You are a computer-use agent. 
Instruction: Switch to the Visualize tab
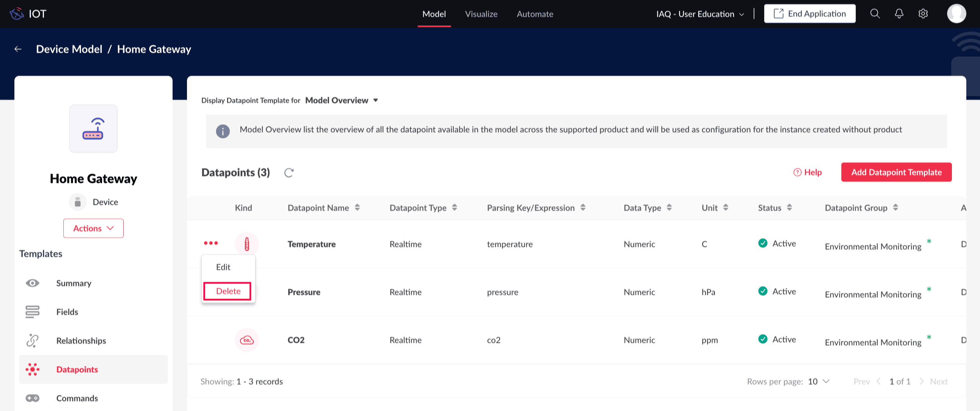[x=481, y=14]
